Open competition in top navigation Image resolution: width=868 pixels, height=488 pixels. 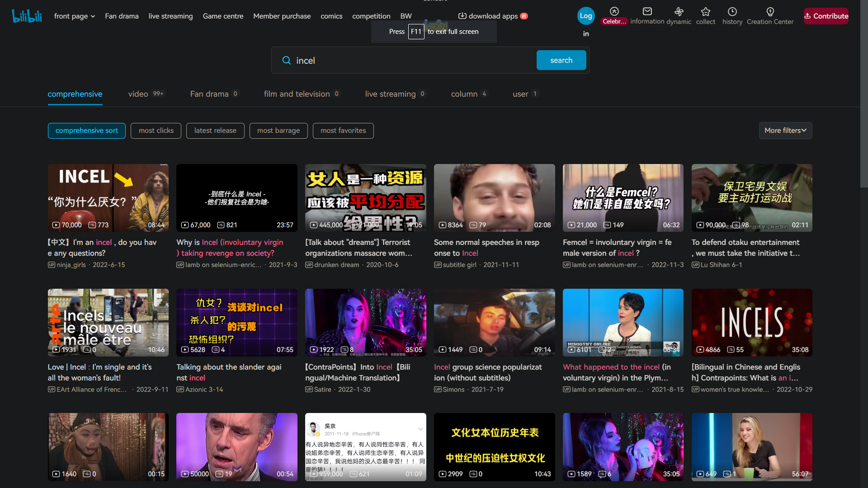pos(371,16)
